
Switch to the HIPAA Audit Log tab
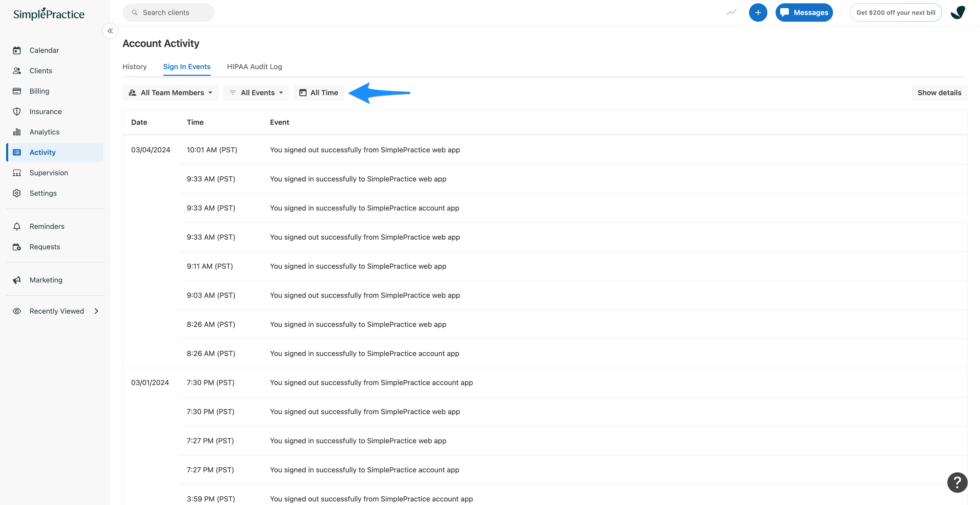point(254,67)
